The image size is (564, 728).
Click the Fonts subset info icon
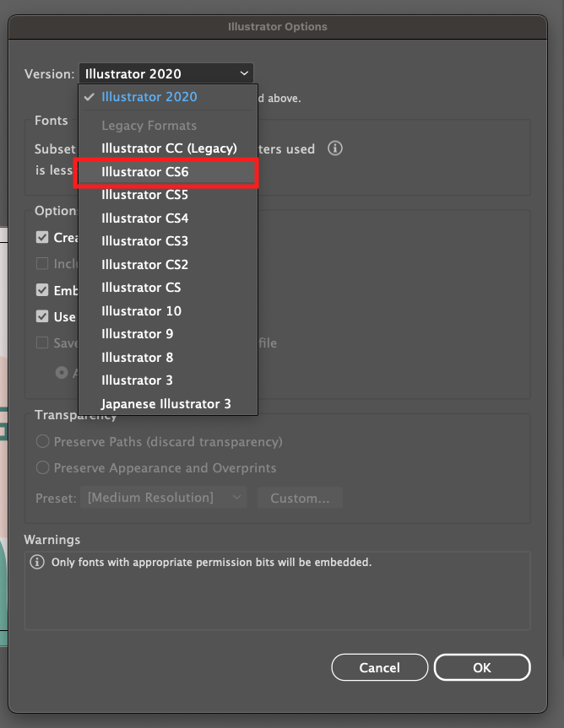coord(335,148)
